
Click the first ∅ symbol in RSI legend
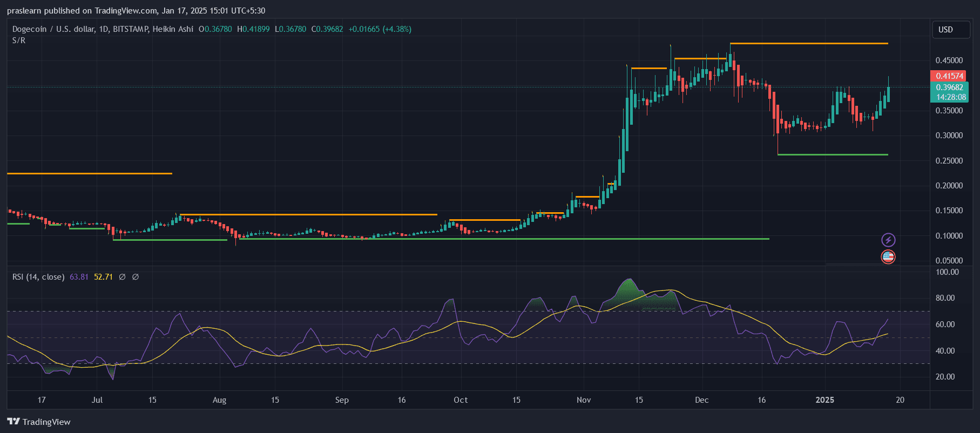(x=122, y=277)
